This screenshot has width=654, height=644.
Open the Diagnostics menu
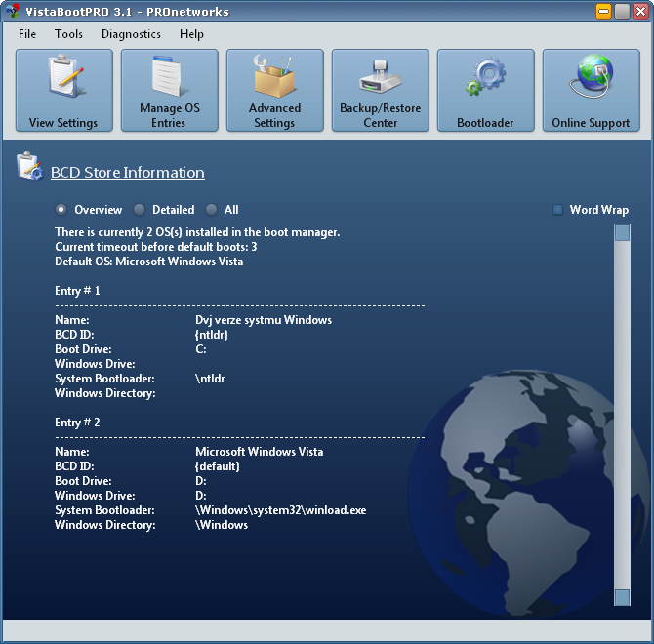click(x=131, y=34)
